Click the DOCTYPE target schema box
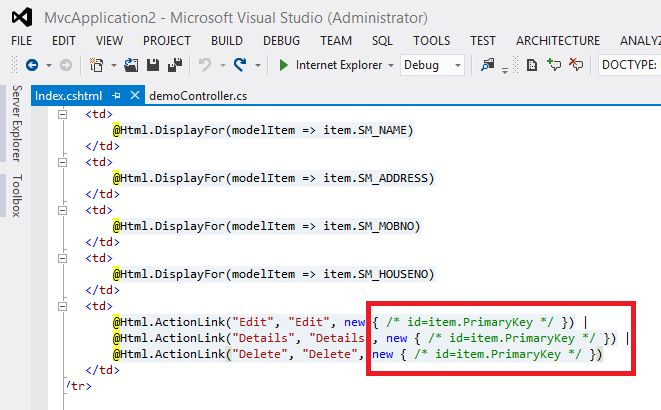Image resolution: width=661 pixels, height=410 pixels. (629, 65)
